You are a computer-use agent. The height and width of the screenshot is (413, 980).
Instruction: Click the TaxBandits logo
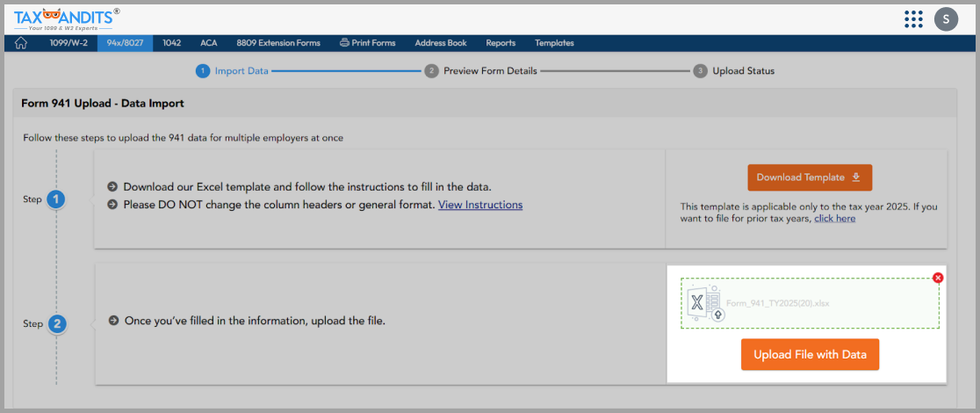point(67,19)
